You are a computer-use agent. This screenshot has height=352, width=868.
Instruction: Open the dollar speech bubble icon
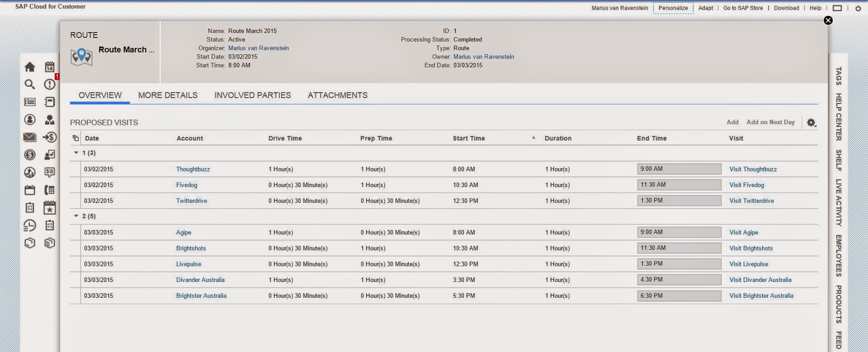point(49,172)
